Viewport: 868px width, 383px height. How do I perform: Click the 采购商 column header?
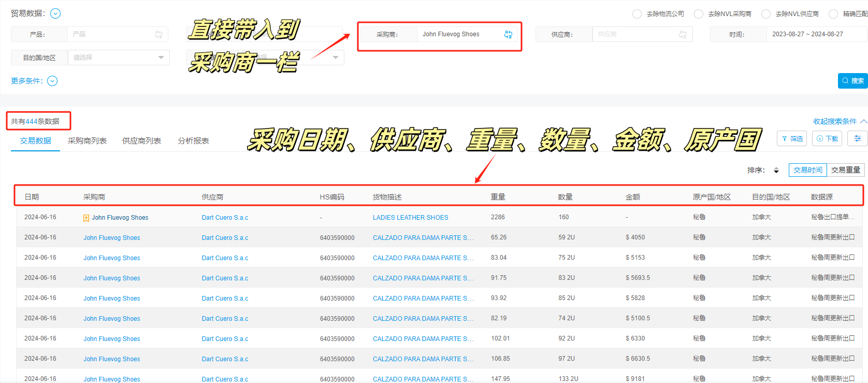point(94,197)
